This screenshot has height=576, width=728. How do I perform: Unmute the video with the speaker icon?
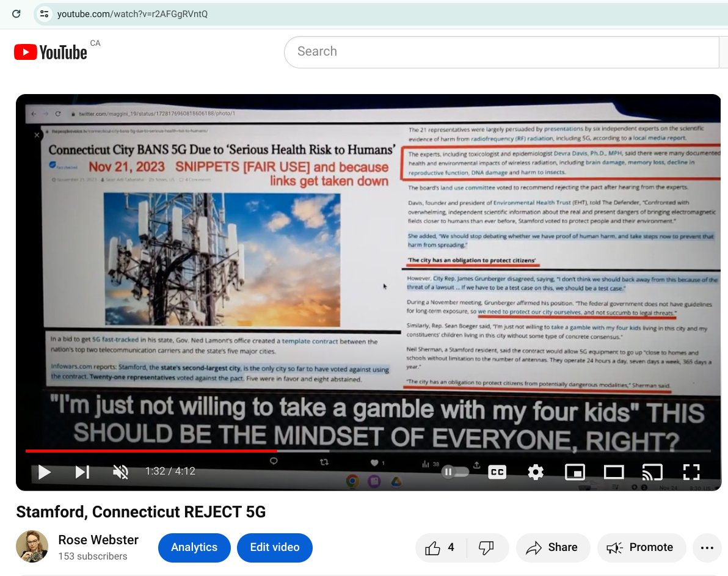pyautogui.click(x=121, y=472)
